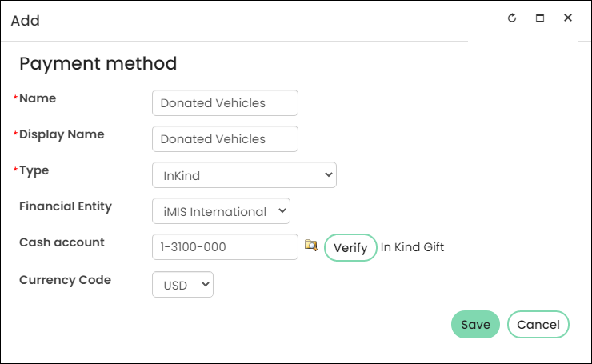This screenshot has width=592, height=364.
Task: Click the Currency Code label
Action: (65, 280)
